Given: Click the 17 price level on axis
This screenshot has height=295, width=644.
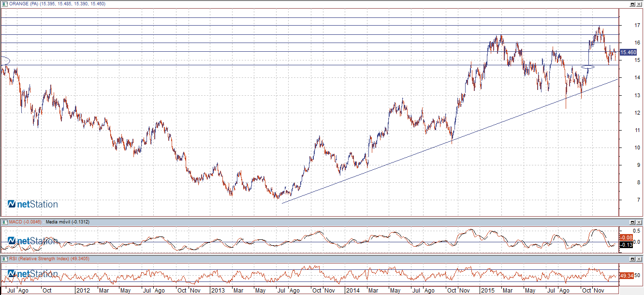Looking at the screenshot, I should (x=638, y=26).
